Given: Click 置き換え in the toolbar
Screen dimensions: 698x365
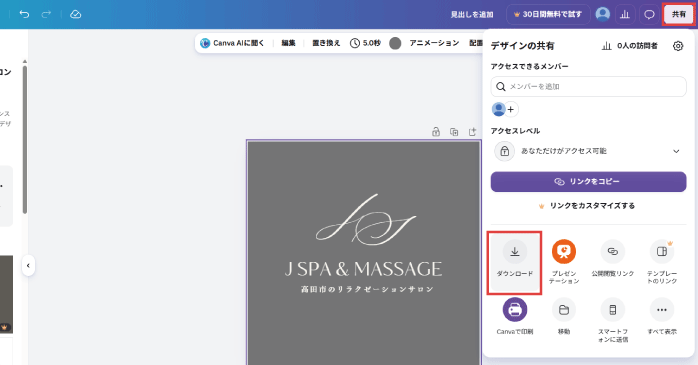Looking at the screenshot, I should (x=326, y=43).
